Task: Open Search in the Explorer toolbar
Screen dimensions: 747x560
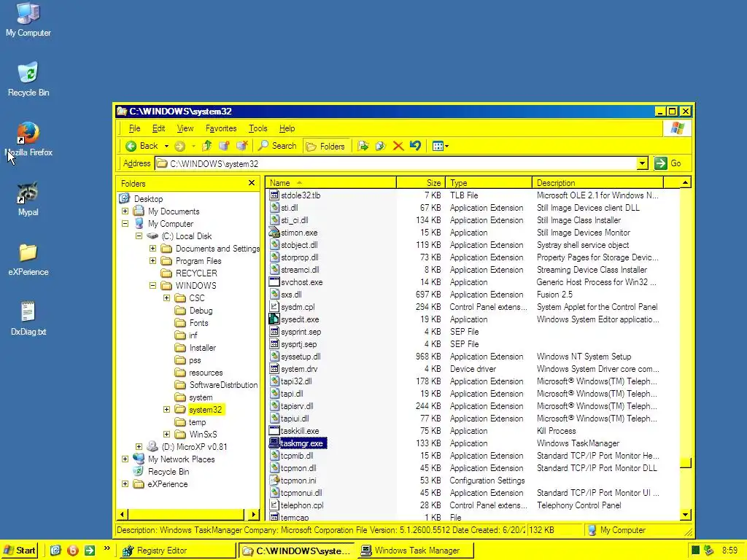Action: pyautogui.click(x=276, y=146)
